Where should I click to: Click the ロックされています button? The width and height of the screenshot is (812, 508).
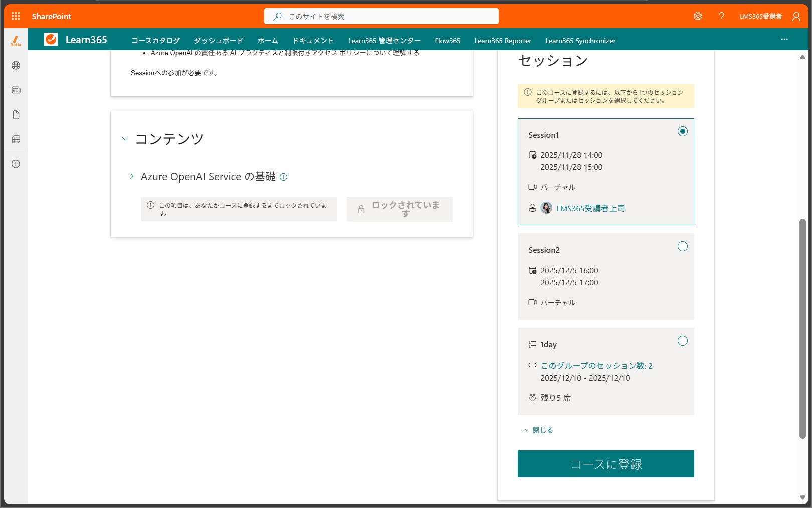pyautogui.click(x=399, y=209)
